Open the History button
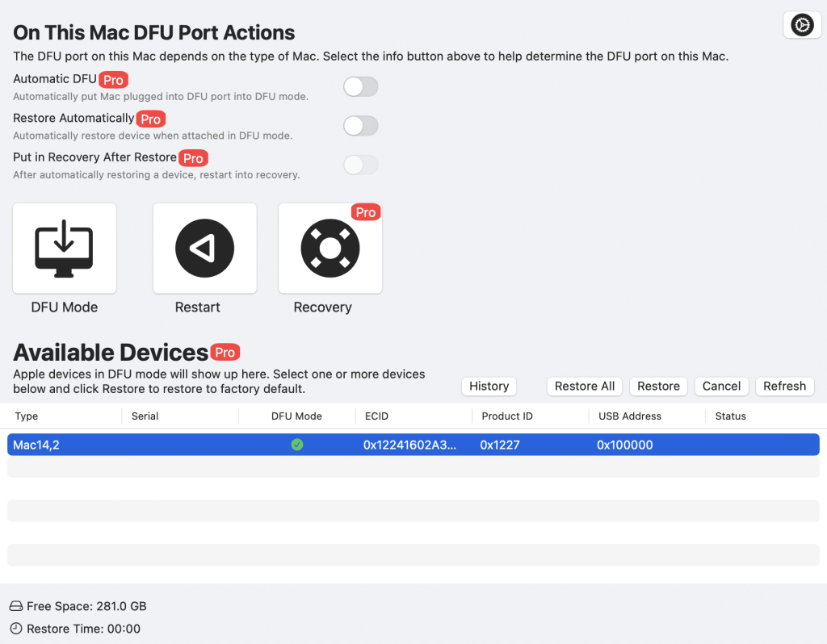 pyautogui.click(x=489, y=387)
